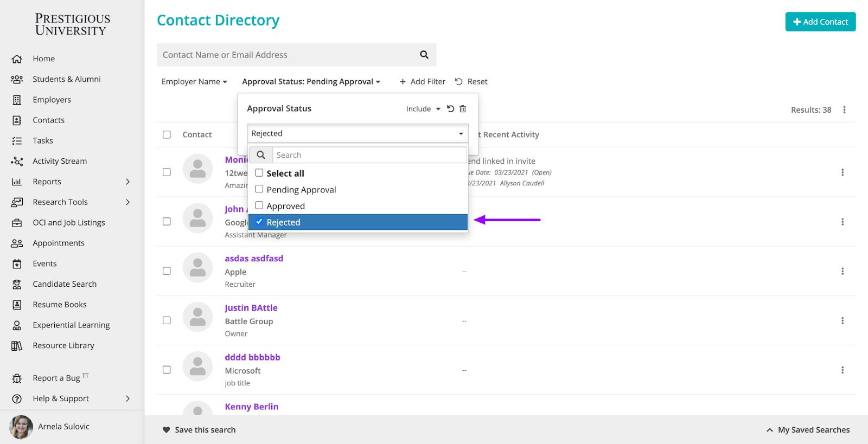The image size is (868, 444).
Task: Expand the Employer Name filter dropdown
Action: [x=194, y=82]
